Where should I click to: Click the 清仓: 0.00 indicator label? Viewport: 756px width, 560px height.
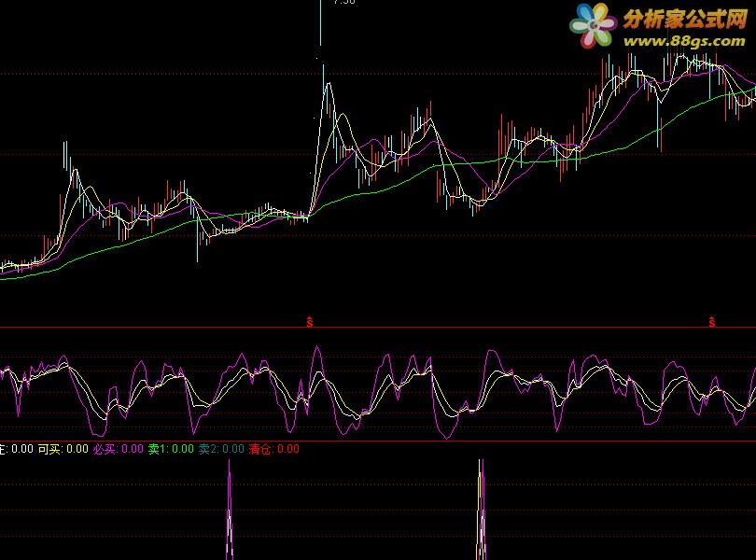273,449
